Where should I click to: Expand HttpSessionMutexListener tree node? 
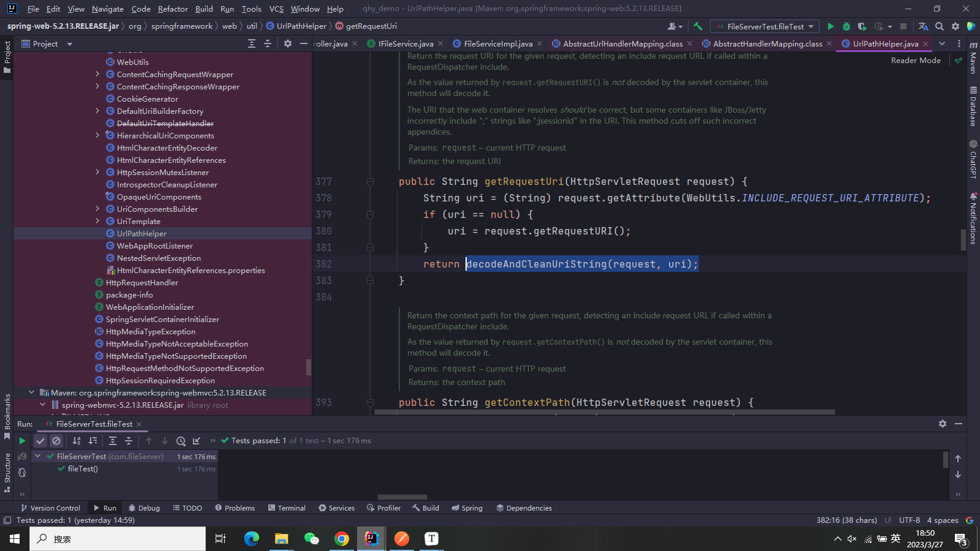97,172
